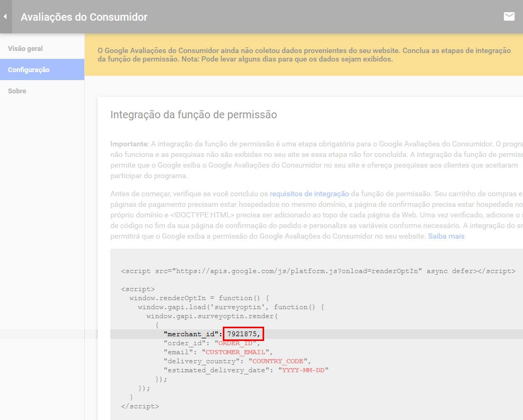Click the platform.js script src line
This screenshot has width=523, height=420.
pyautogui.click(x=318, y=271)
